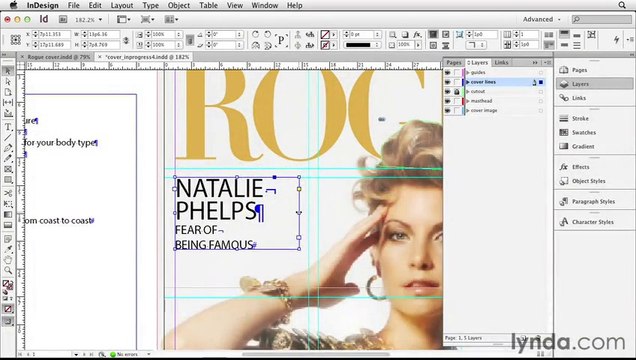Toggle visibility of cover image layer
The height and width of the screenshot is (360, 636).
pyautogui.click(x=447, y=111)
